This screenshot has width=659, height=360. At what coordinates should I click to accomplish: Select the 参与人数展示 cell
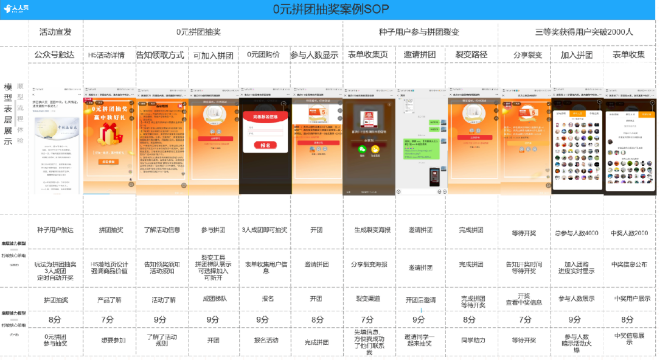tap(576, 299)
